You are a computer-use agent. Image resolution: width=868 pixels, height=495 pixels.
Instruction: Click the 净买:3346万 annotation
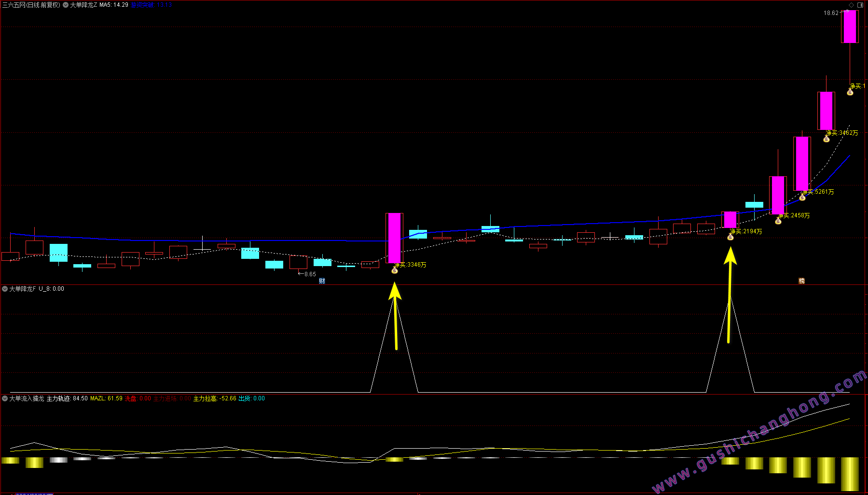411,265
